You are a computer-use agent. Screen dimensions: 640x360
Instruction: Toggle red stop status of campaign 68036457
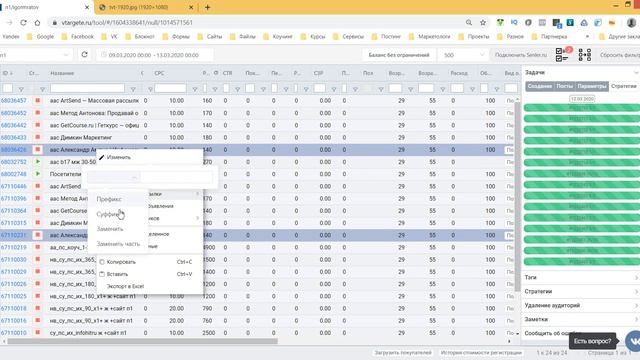pos(38,100)
